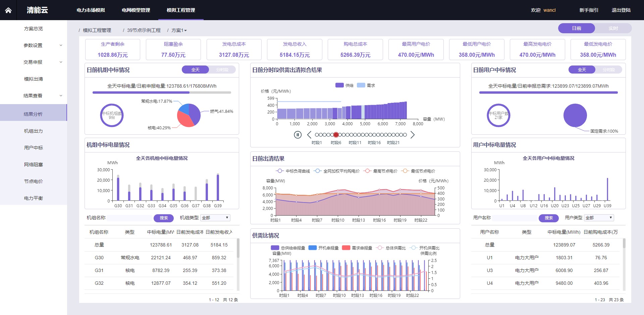The width and height of the screenshot is (644, 315).
Task: Expand the 参数设置 sidebar menu
Action: pyautogui.click(x=34, y=45)
